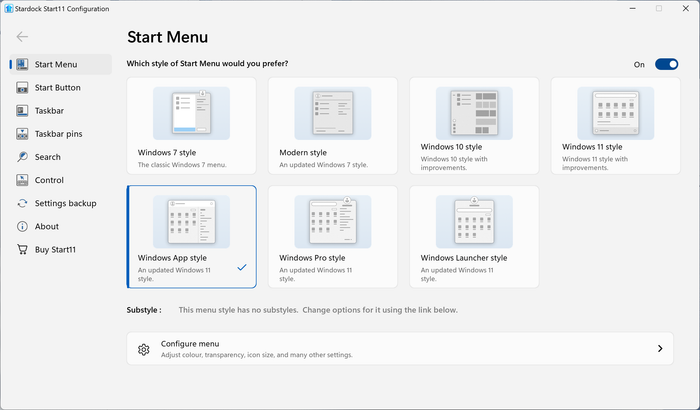Click the Search magnifier icon in sidebar

[x=22, y=157]
